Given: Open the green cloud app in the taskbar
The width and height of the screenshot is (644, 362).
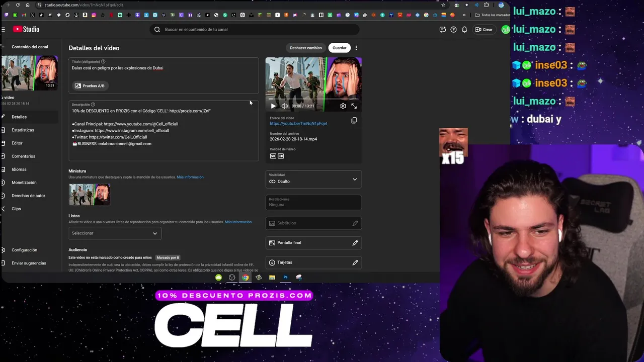Looking at the screenshot, I should click(x=218, y=278).
